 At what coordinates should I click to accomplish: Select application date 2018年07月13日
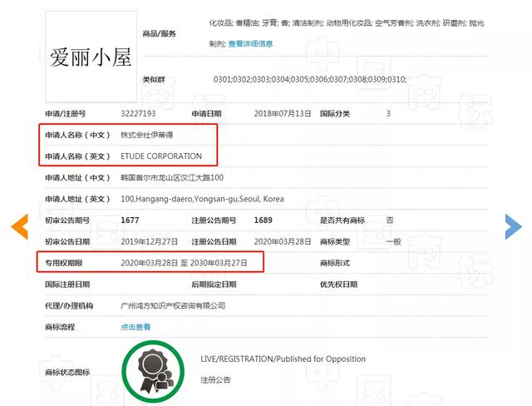click(x=283, y=113)
